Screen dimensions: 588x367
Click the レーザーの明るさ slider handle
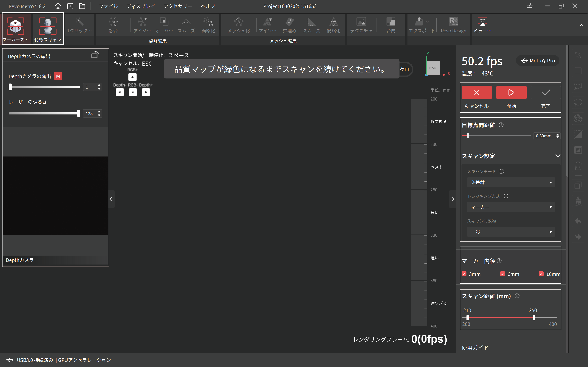tap(78, 113)
